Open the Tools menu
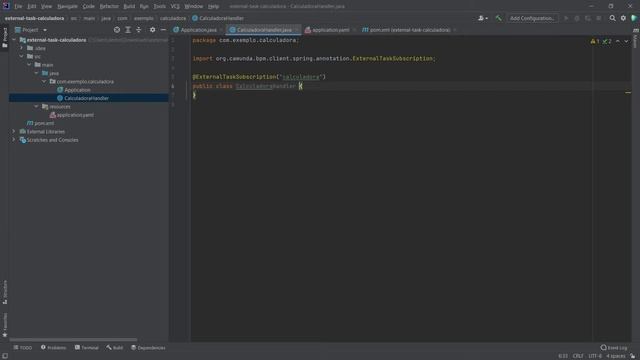Viewport: 640px width, 360px height. [160, 6]
